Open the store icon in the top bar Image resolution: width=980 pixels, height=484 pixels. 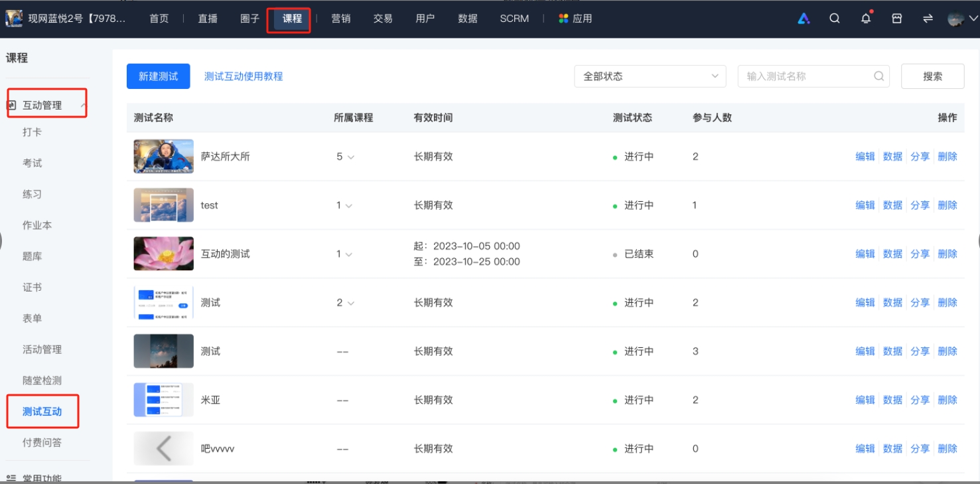coord(896,19)
